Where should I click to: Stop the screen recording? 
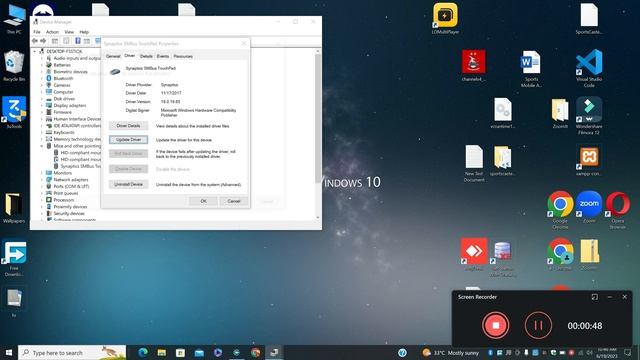point(496,325)
